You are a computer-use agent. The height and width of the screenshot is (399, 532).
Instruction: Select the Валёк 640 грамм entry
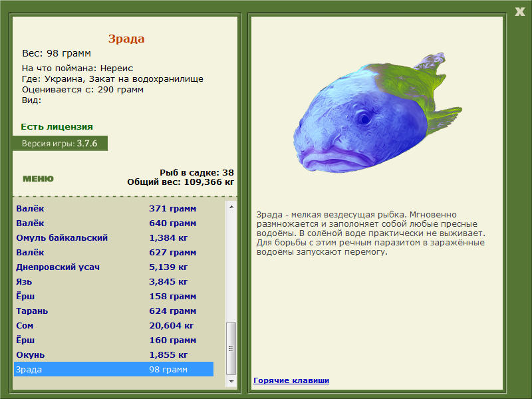[114, 223]
